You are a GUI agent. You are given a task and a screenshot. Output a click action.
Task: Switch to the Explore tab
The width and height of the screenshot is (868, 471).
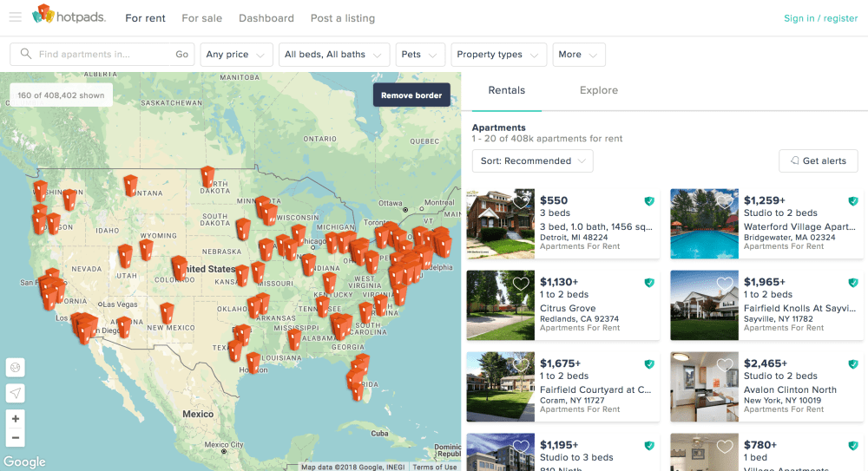coord(599,90)
